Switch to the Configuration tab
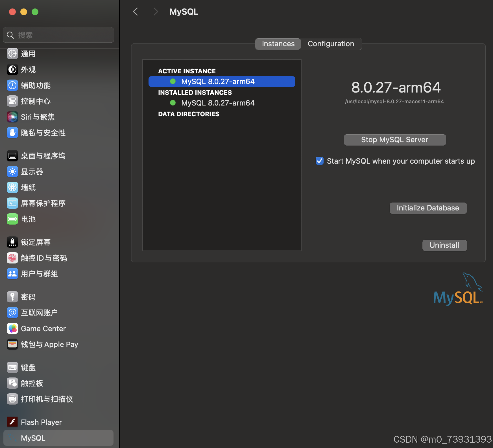 331,44
